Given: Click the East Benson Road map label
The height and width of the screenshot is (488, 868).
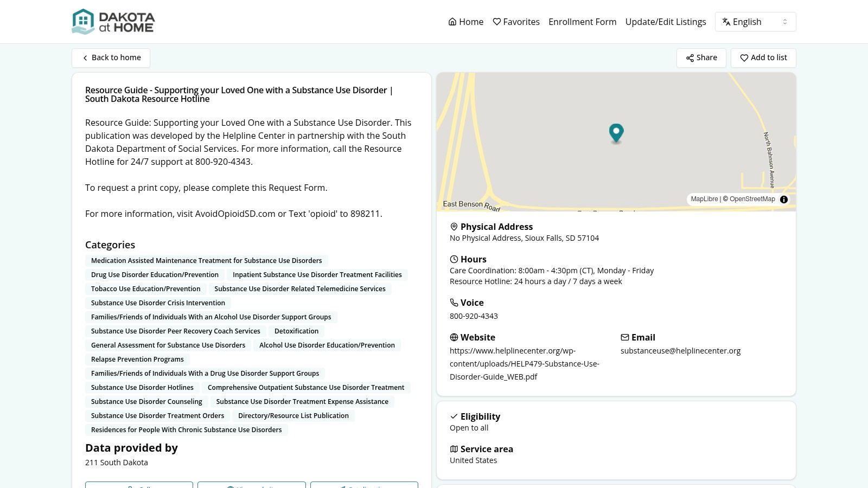Looking at the screenshot, I should pos(471,205).
